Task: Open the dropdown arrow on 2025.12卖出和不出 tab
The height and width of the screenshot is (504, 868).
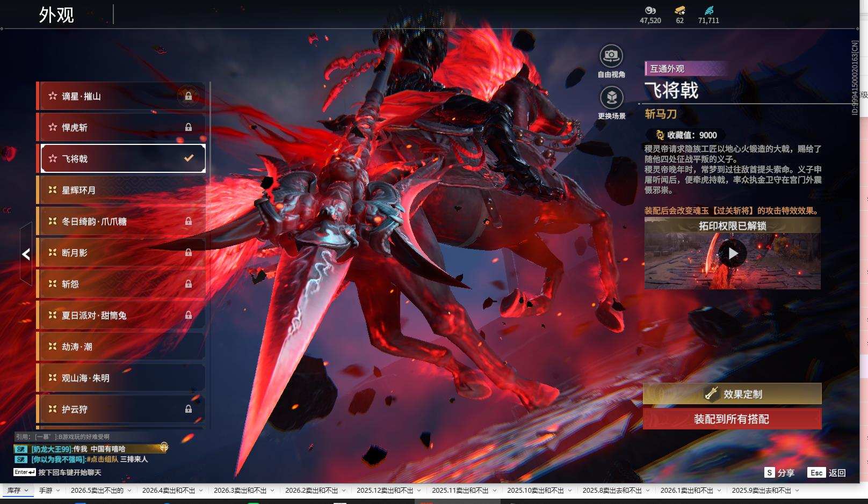Action: [419, 491]
